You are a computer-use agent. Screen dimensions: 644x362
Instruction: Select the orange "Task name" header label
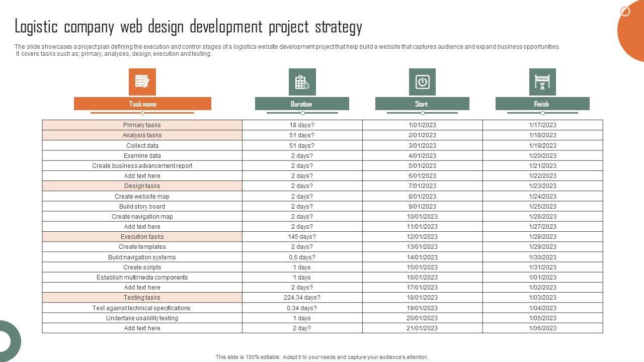coord(142,104)
